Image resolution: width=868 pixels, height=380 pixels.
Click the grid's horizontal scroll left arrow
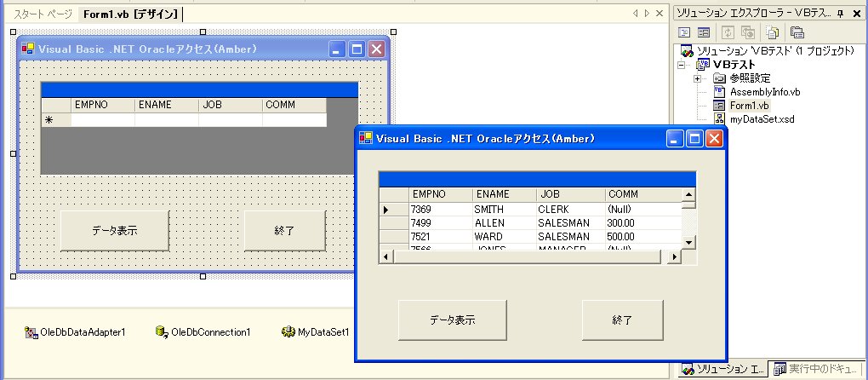[386, 257]
